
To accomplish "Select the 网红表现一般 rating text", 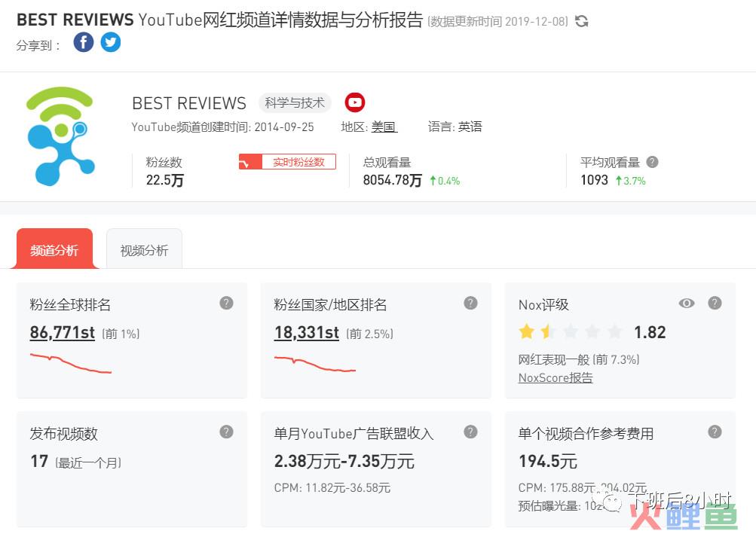I will (x=554, y=359).
